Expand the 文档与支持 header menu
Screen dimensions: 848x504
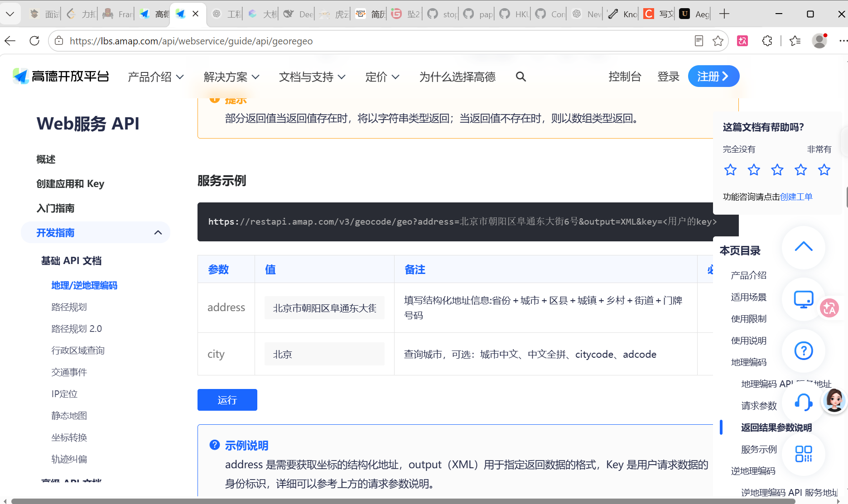(312, 77)
